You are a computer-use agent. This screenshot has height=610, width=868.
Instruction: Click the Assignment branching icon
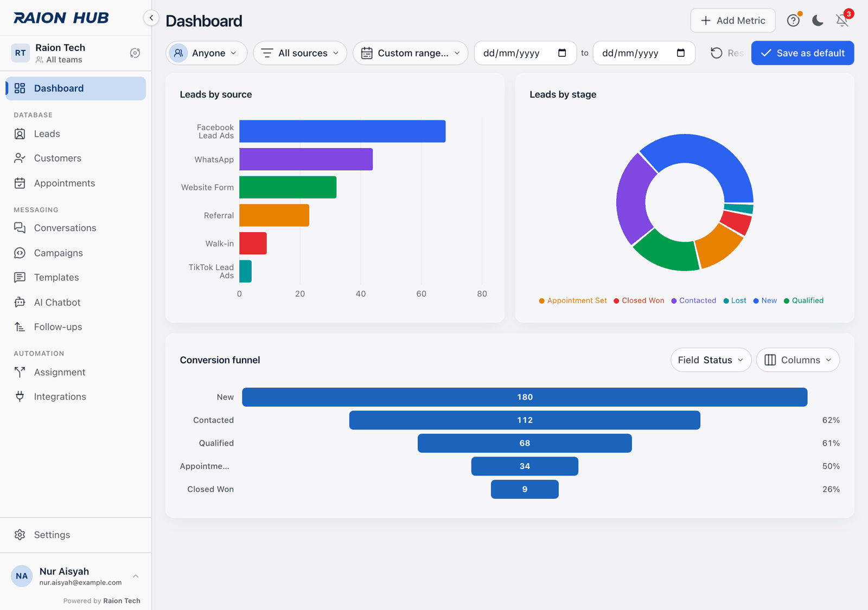tap(20, 373)
